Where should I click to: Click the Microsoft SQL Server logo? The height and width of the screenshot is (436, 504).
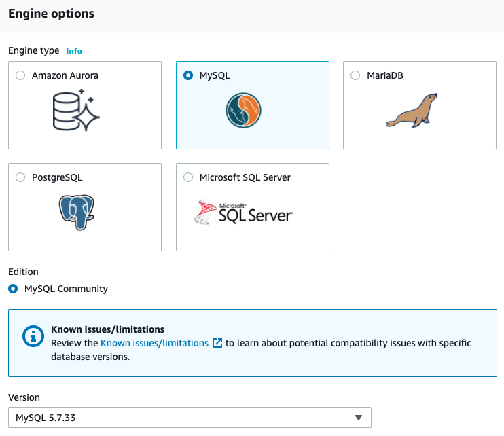click(243, 212)
